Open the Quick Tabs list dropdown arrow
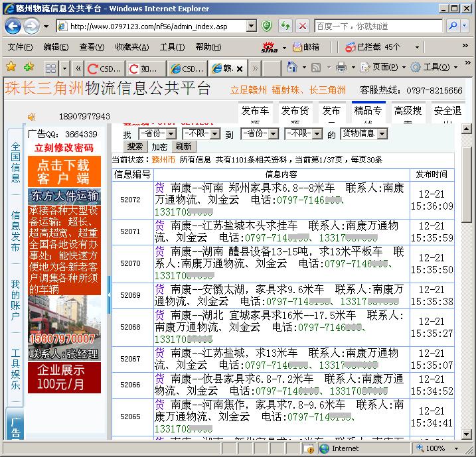The height and width of the screenshot is (457, 476). click(64, 68)
